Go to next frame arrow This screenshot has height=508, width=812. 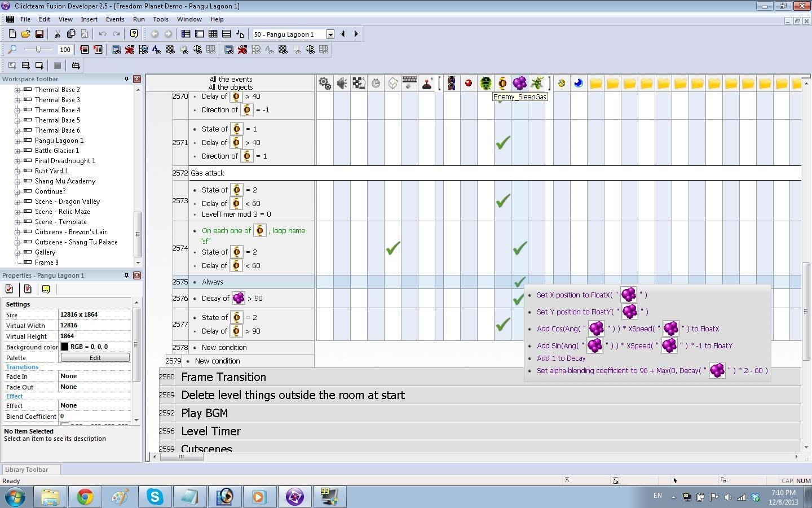coord(356,34)
